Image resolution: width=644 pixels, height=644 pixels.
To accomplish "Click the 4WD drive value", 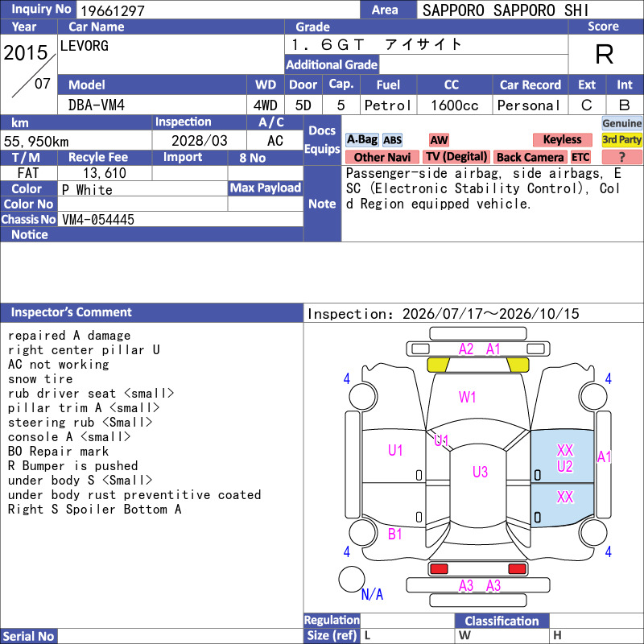I will (x=266, y=105).
